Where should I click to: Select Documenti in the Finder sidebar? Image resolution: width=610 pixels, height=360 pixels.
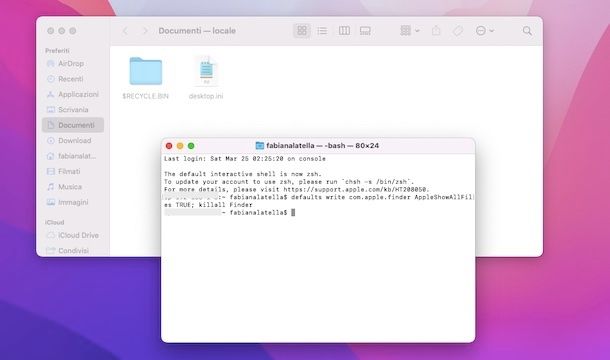point(73,125)
